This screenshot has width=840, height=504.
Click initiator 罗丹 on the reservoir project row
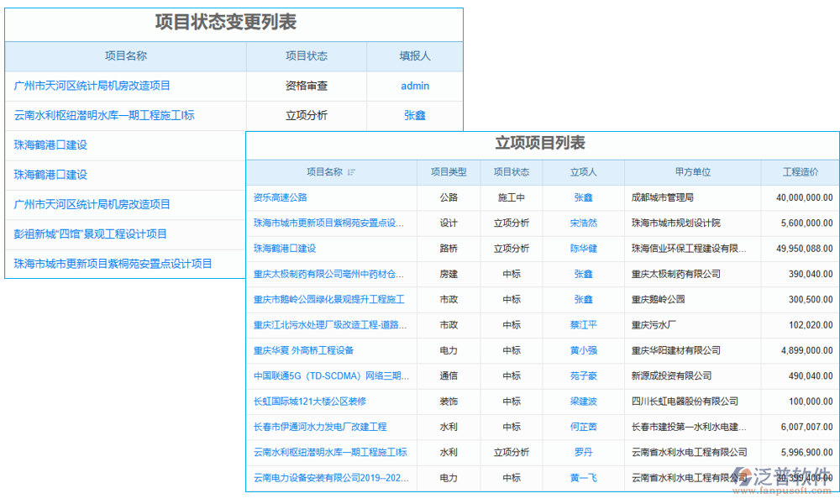point(583,452)
